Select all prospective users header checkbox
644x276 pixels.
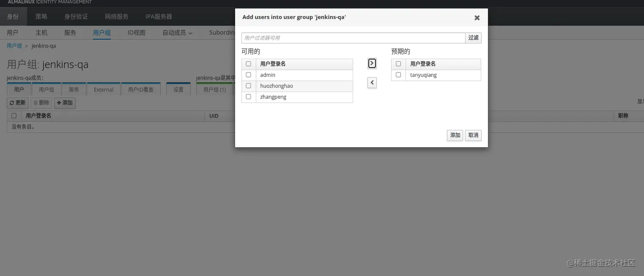(x=398, y=64)
